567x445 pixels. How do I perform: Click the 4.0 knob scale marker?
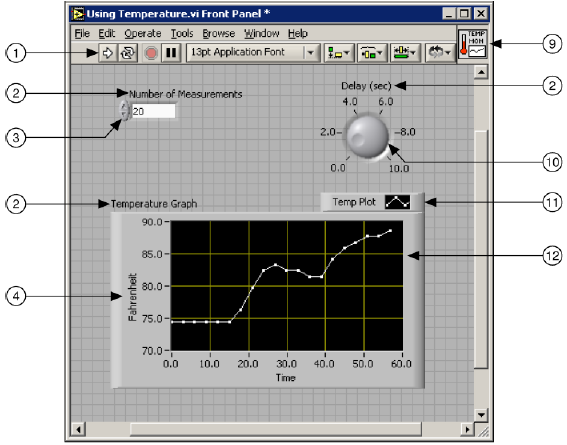click(x=350, y=102)
